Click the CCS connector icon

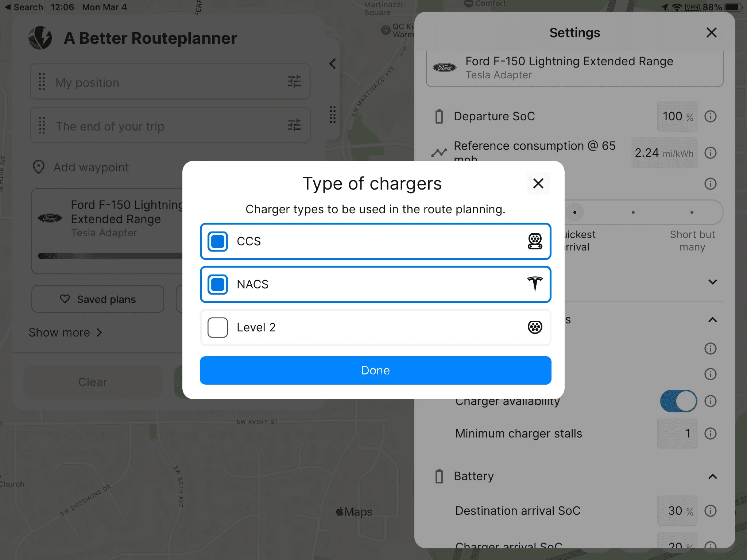[x=535, y=241]
